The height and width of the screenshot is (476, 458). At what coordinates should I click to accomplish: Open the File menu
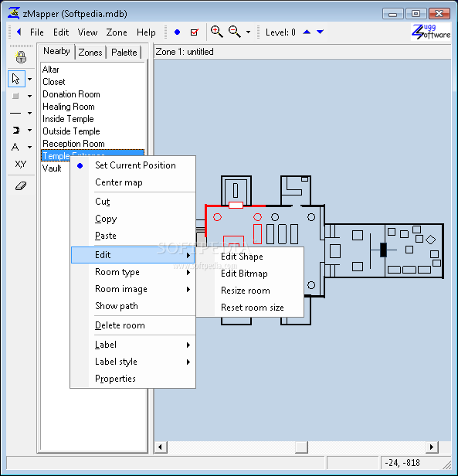[x=37, y=32]
